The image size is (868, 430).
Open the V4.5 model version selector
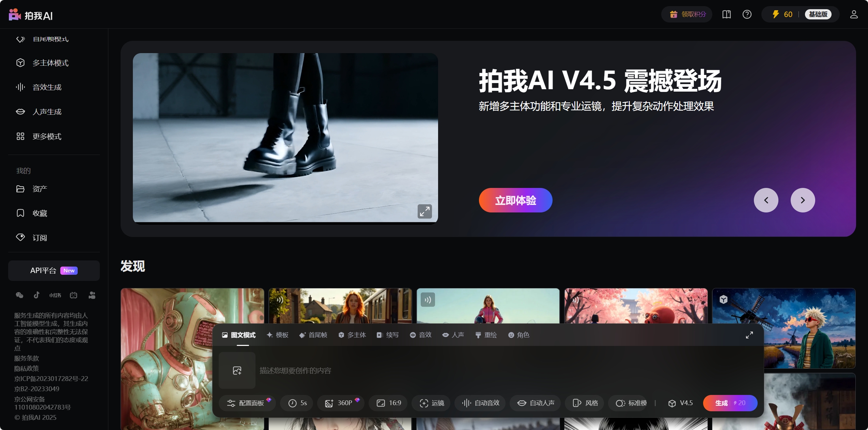[680, 403]
